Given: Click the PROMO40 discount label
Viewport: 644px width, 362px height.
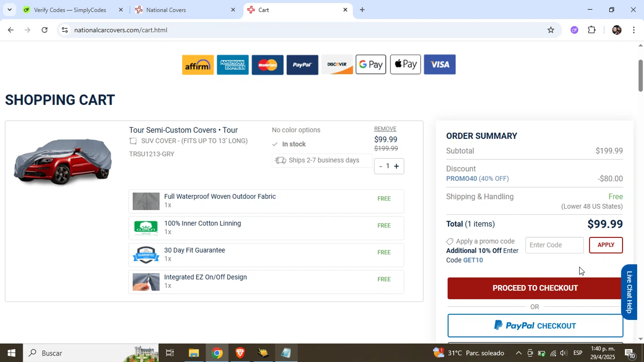Looking at the screenshot, I should 462,179.
